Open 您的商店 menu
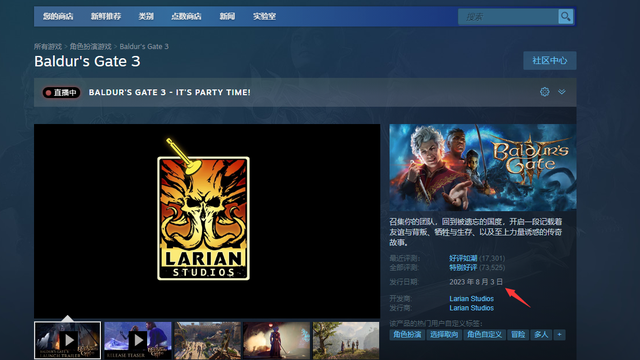Screen dimensions: 640x360 pos(58,16)
